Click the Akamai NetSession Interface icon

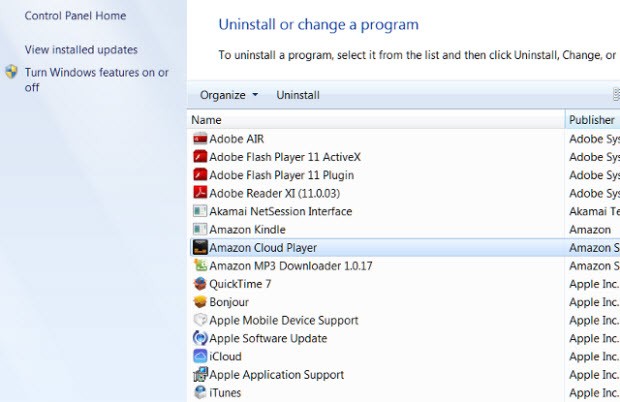[x=200, y=211]
